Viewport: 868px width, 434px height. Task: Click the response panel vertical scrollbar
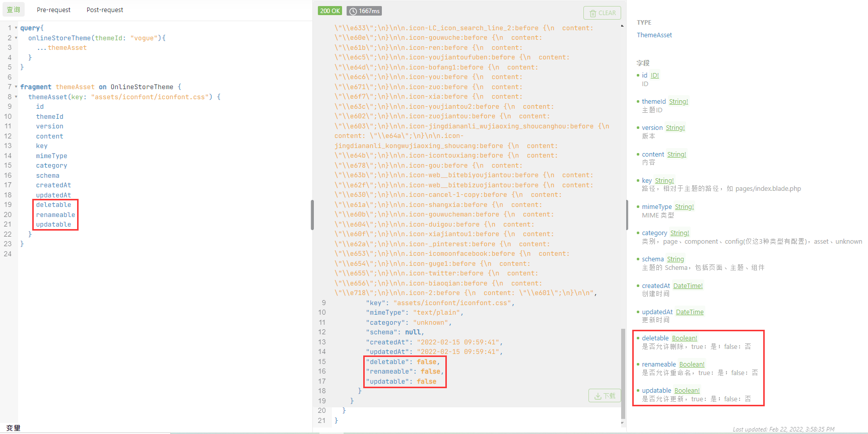click(x=623, y=373)
